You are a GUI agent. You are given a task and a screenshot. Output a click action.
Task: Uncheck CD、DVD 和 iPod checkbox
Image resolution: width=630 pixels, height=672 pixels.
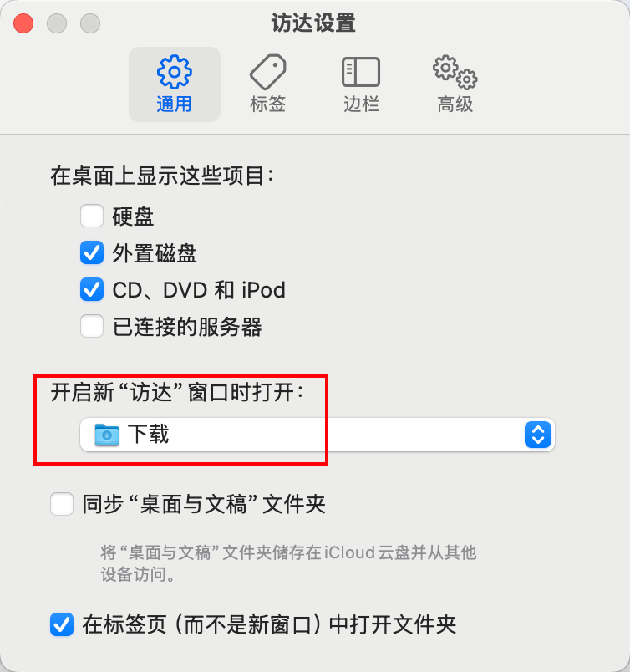(92, 289)
